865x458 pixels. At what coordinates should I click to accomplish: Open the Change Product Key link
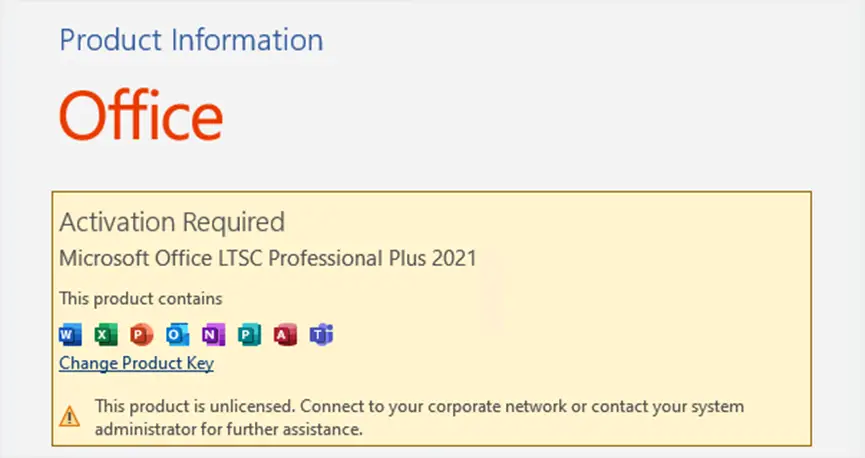(136, 364)
